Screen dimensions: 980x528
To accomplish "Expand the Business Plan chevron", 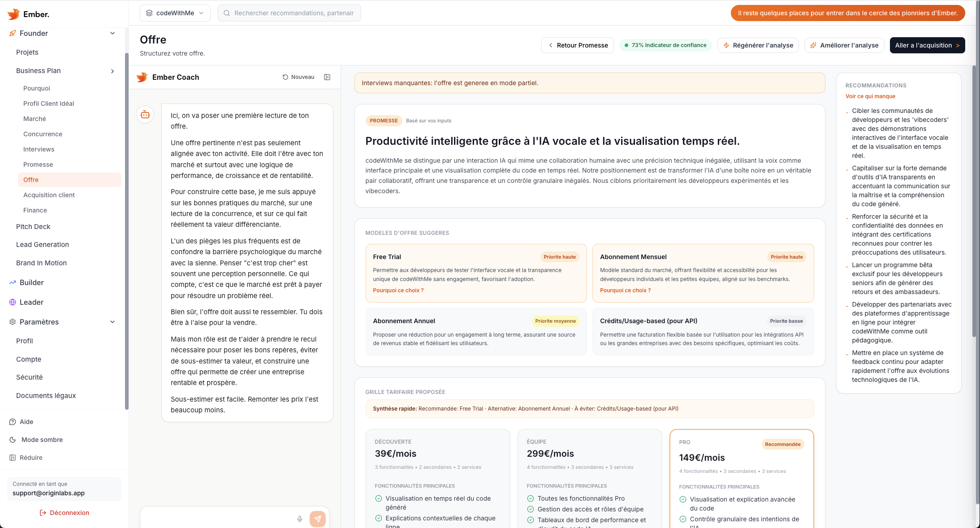I will coord(112,71).
